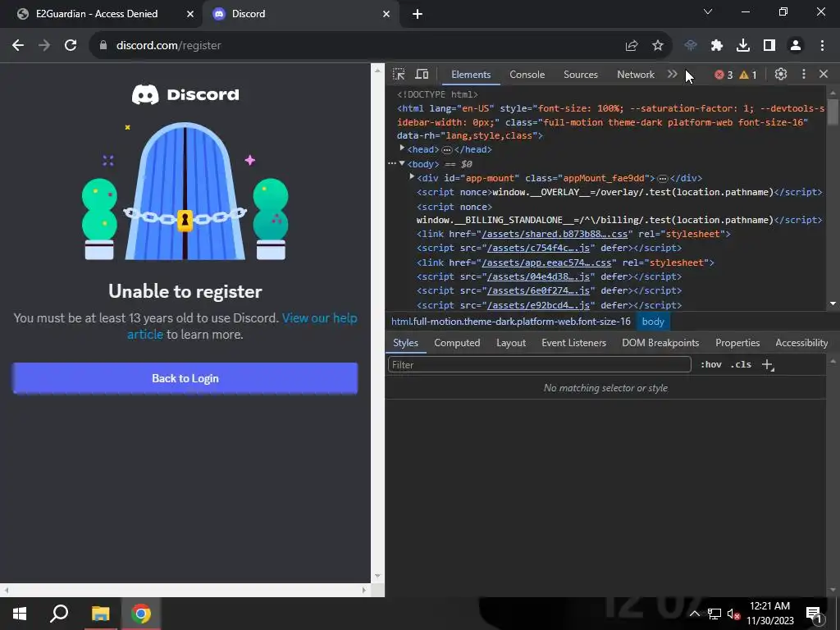Switch to the Sources tab
This screenshot has width=840, height=630.
coord(581,75)
